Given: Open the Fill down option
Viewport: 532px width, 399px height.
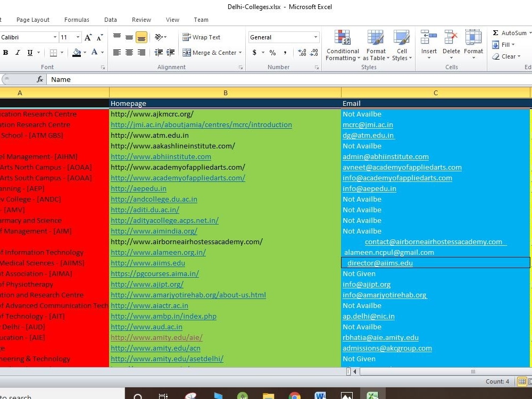Looking at the screenshot, I should [503, 45].
